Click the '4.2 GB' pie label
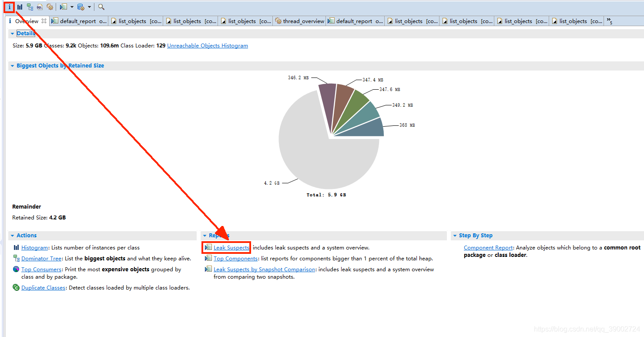This screenshot has width=644, height=337. tap(272, 183)
